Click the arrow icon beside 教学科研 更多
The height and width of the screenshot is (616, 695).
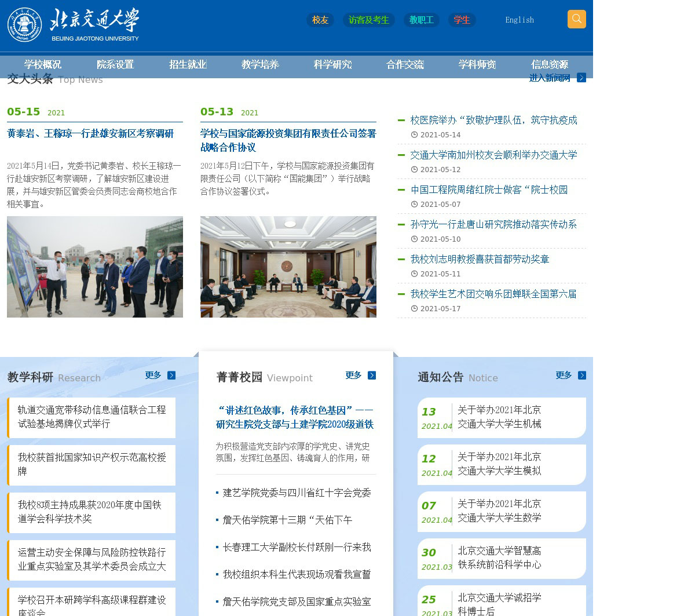coord(171,376)
